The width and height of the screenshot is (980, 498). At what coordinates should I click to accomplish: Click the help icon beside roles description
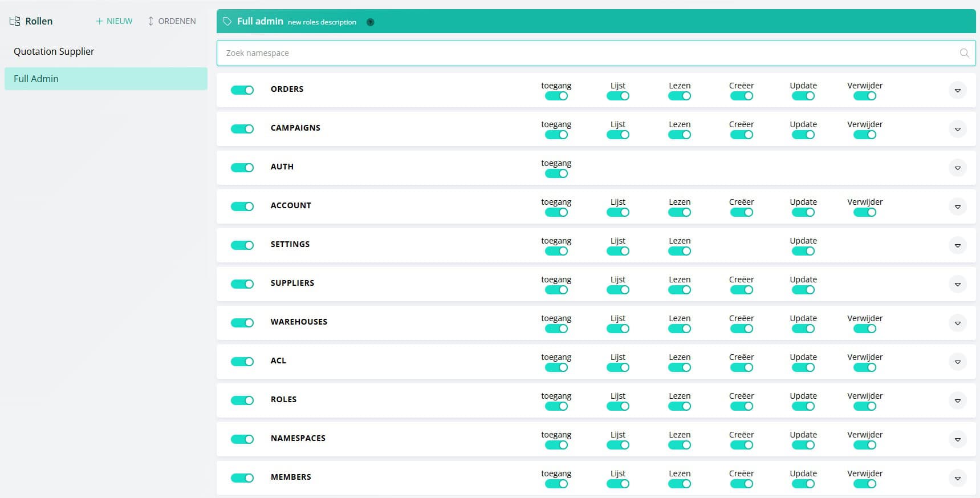[x=371, y=22]
